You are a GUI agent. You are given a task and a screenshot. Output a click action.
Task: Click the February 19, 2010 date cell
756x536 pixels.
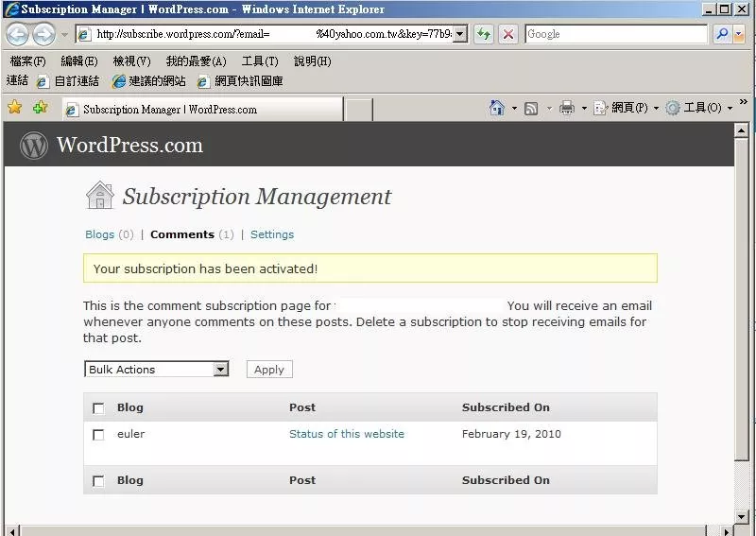click(x=511, y=434)
